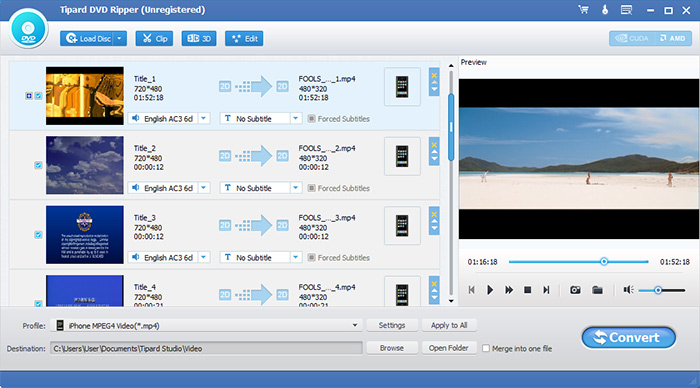
Task: Expand Title_1 chapter list with plus icon
Action: (x=29, y=96)
